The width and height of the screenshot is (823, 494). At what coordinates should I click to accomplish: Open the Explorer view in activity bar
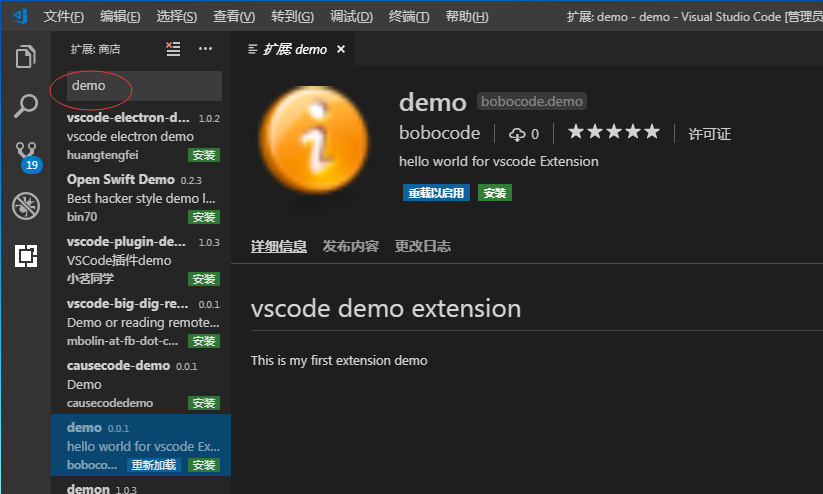(x=26, y=56)
